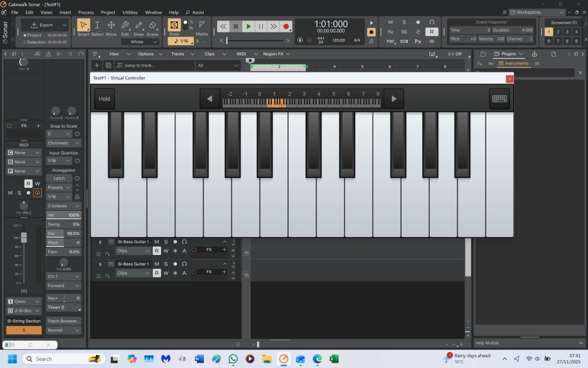
Task: Click the Patch Browser button
Action: click(64, 321)
